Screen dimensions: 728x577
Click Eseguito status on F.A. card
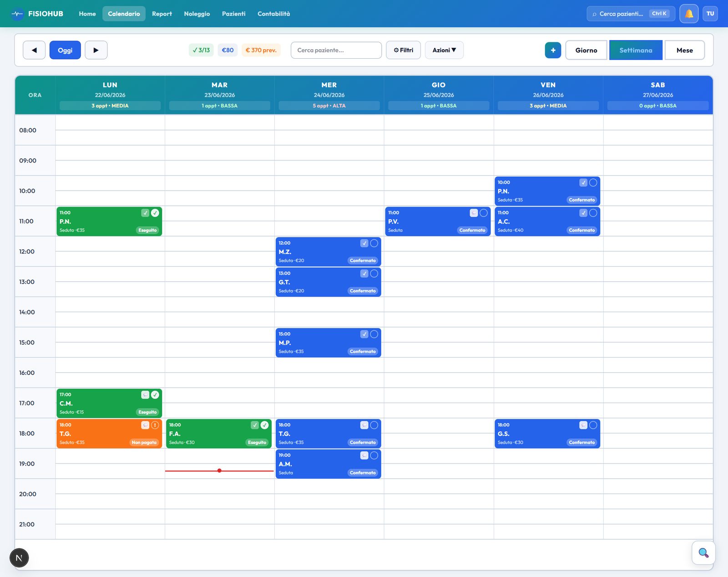tap(257, 442)
